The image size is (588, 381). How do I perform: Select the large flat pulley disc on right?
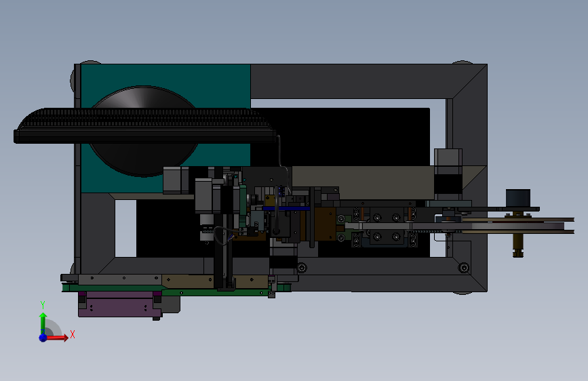pos(517,226)
